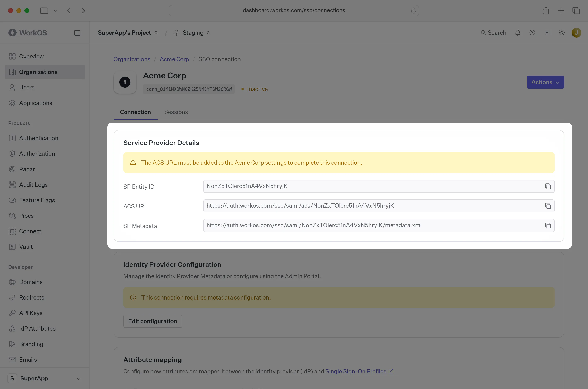Open the user avatar J menu
This screenshot has width=588, height=389.
pyautogui.click(x=576, y=33)
